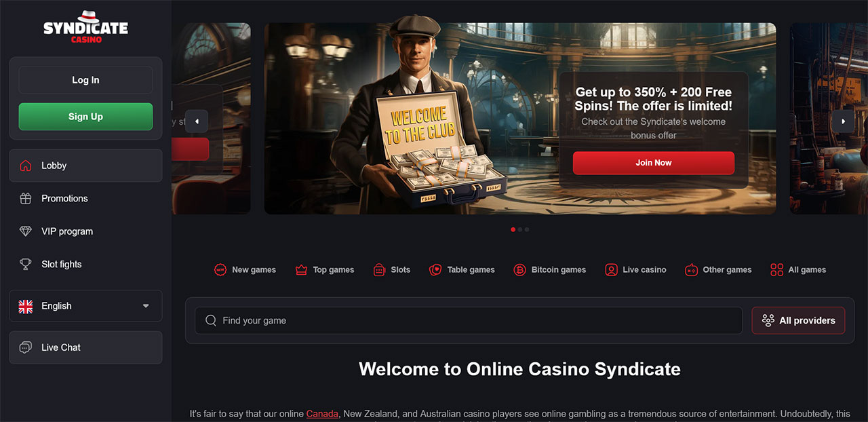
Task: Click the red Join Now button
Action: pyautogui.click(x=654, y=163)
